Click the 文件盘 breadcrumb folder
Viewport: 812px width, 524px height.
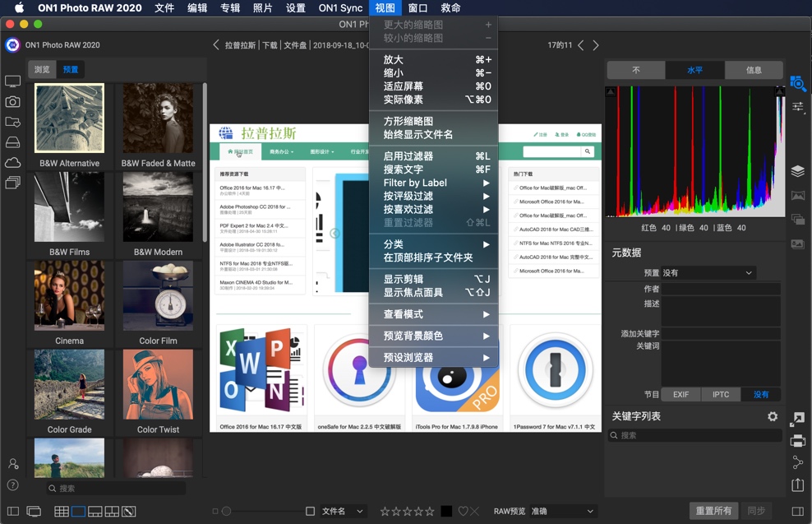pyautogui.click(x=295, y=45)
